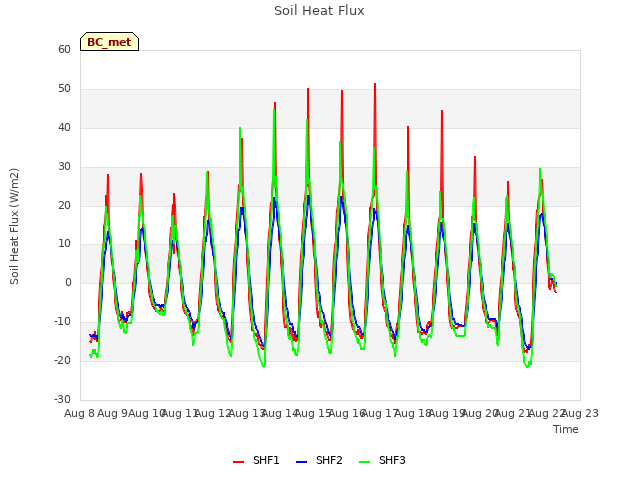Click the Soil Heat Flux (W/m2) y-axis label
Image resolution: width=640 pixels, height=480 pixels.
[x=14, y=226]
